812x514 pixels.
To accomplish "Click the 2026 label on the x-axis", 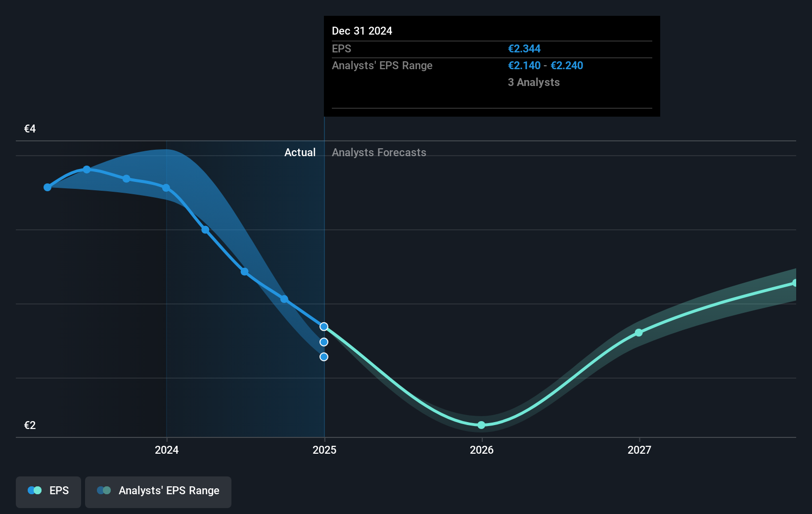I will point(481,450).
